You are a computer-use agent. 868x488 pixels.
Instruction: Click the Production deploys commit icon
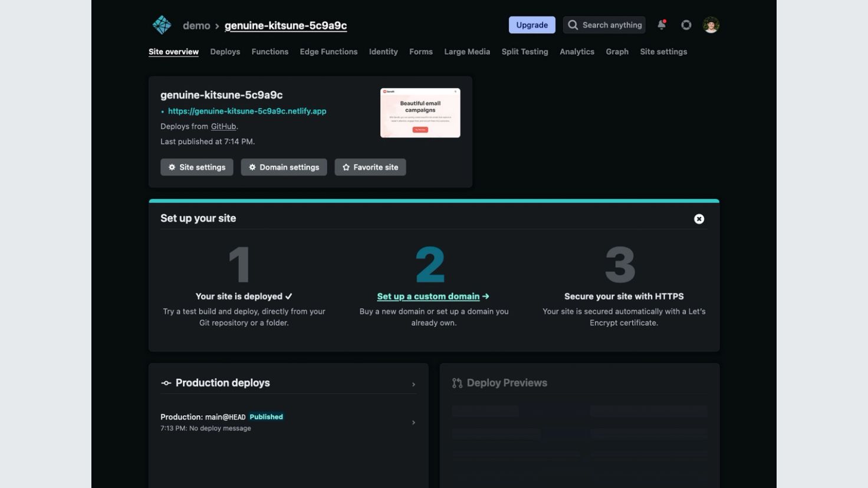tap(166, 383)
